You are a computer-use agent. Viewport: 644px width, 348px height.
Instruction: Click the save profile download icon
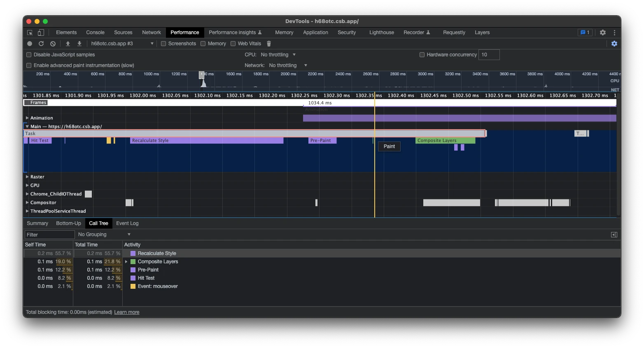[79, 44]
